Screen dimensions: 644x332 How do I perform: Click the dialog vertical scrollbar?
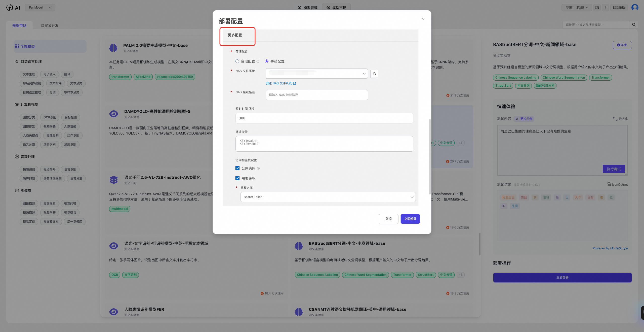(x=430, y=156)
